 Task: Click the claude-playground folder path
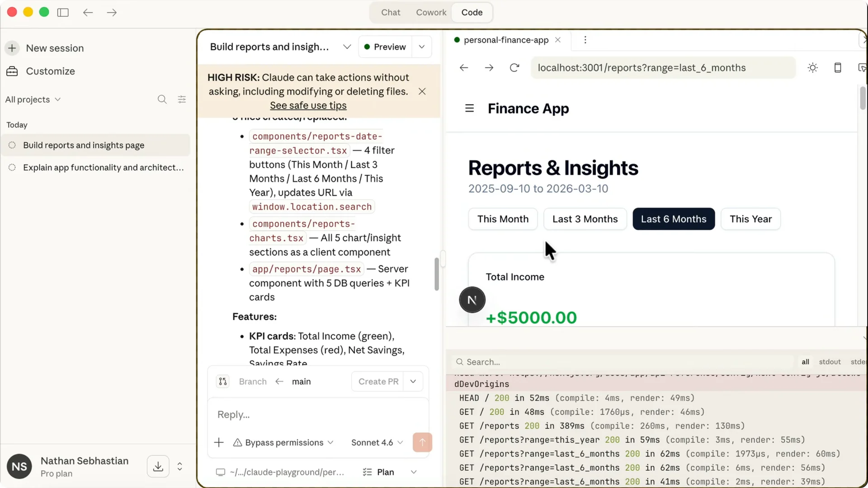287,472
